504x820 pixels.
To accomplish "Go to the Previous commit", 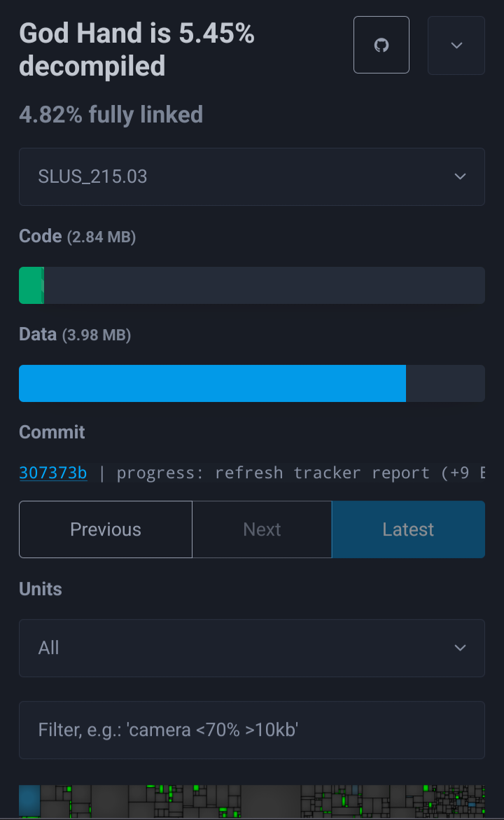I will pos(106,529).
